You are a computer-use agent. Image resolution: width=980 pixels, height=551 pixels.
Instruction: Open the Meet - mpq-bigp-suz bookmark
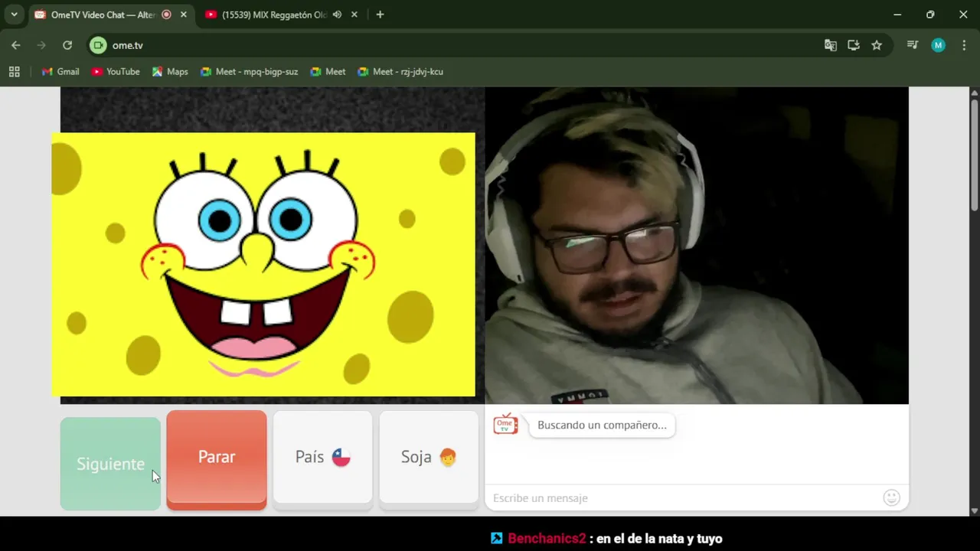pyautogui.click(x=249, y=71)
